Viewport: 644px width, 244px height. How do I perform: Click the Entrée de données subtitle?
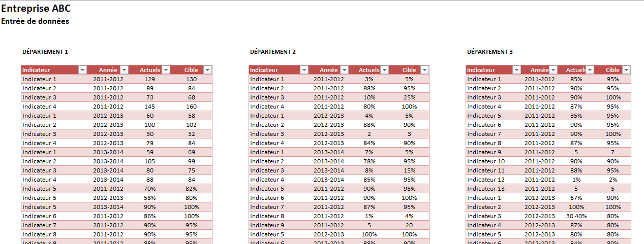(x=35, y=21)
